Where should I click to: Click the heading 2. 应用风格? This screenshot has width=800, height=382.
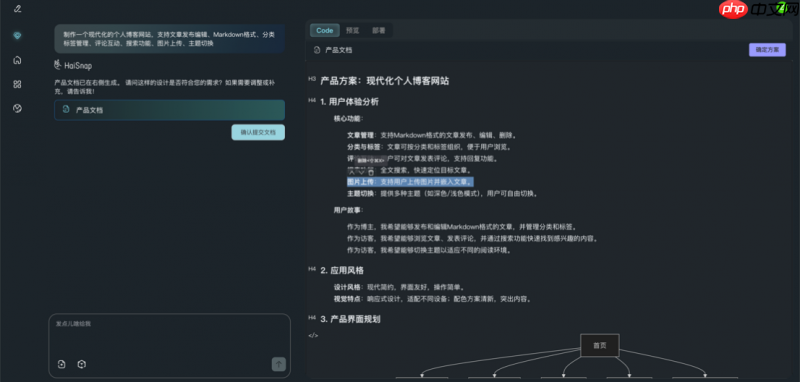tap(342, 270)
